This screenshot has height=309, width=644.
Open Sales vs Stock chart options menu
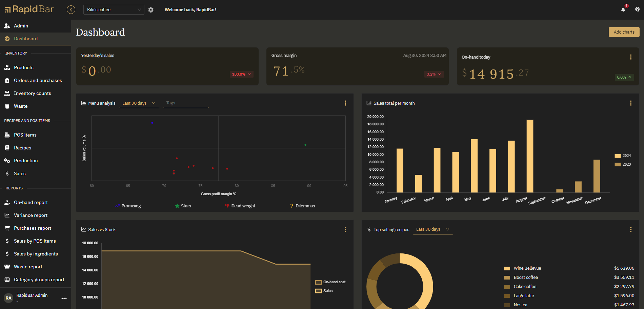[x=345, y=229]
